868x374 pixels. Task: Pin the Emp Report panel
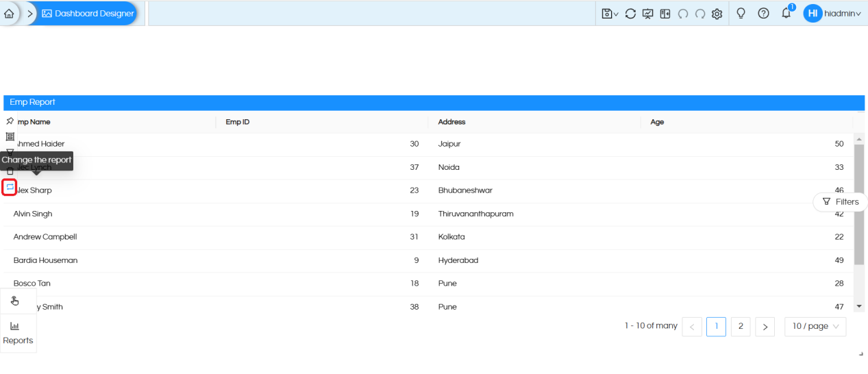[10, 121]
